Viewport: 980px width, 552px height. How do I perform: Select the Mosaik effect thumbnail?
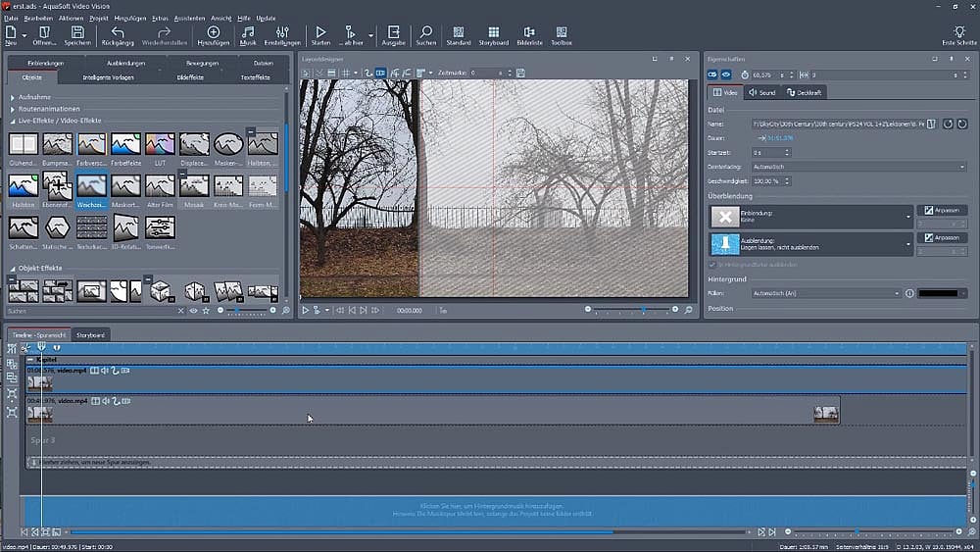(193, 185)
